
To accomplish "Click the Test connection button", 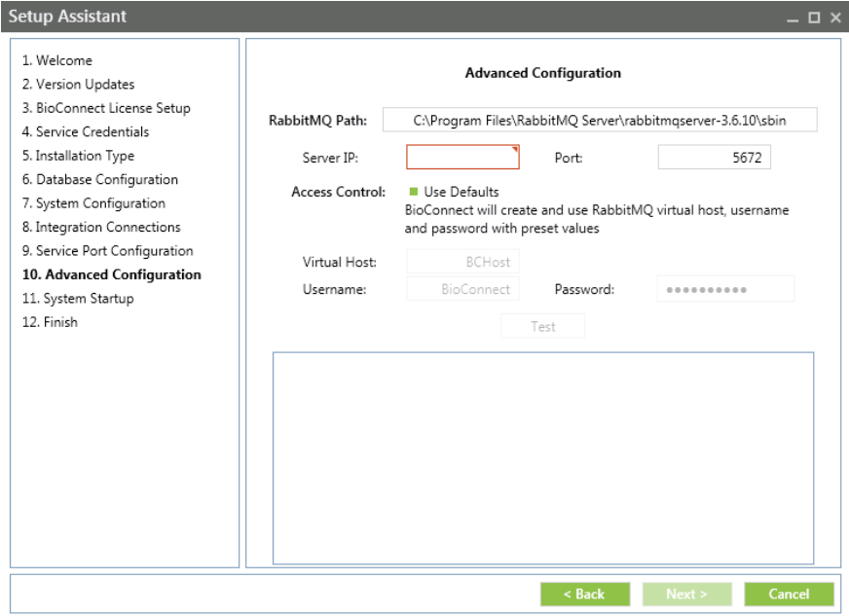I will click(542, 327).
